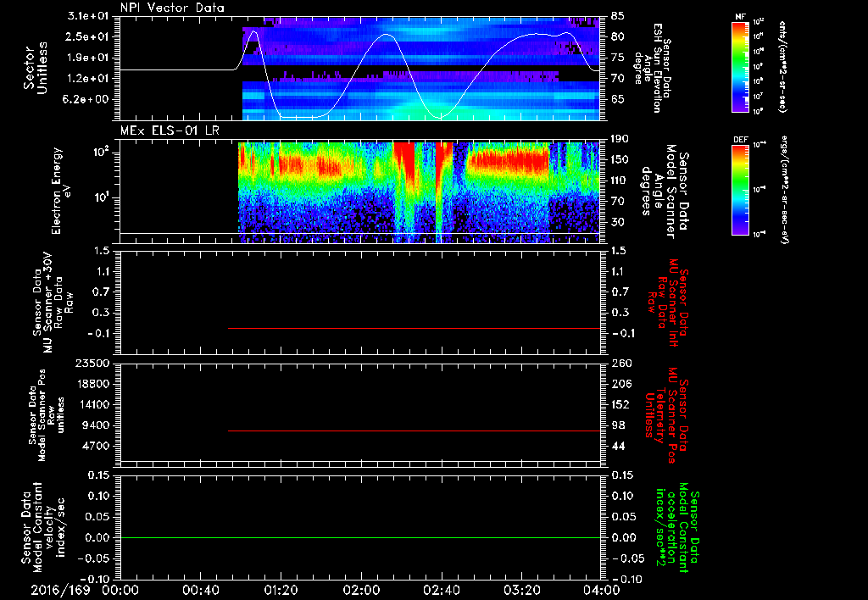868x600 pixels.
Task: Click the '00:40' time axis label
Action: (200, 590)
